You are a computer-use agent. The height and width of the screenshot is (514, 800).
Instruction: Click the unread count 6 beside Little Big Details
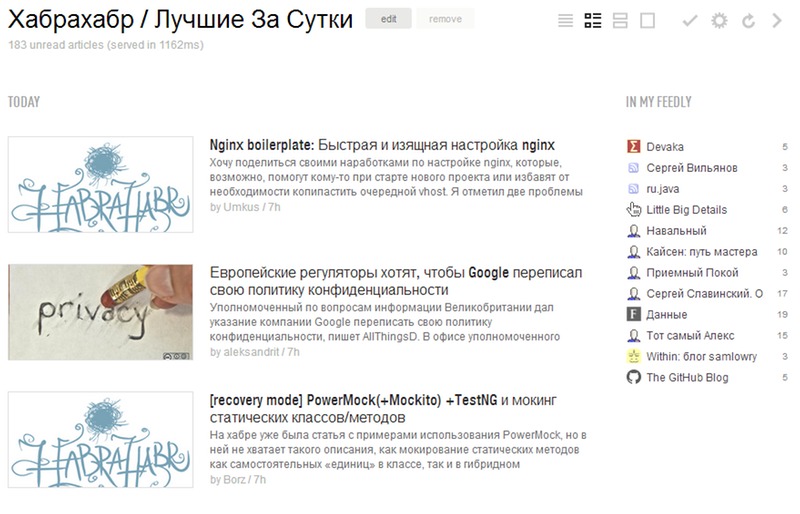click(x=785, y=210)
